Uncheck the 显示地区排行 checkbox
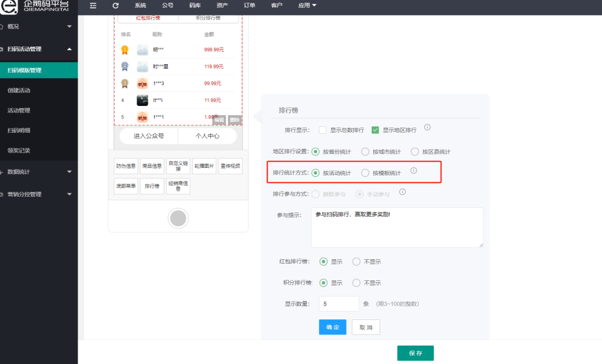 click(375, 130)
